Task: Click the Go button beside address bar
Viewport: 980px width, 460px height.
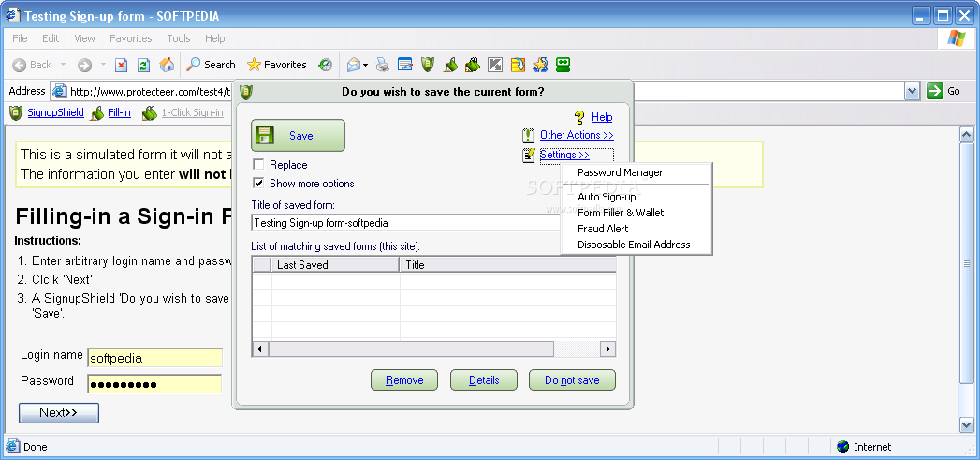Action: [x=943, y=92]
